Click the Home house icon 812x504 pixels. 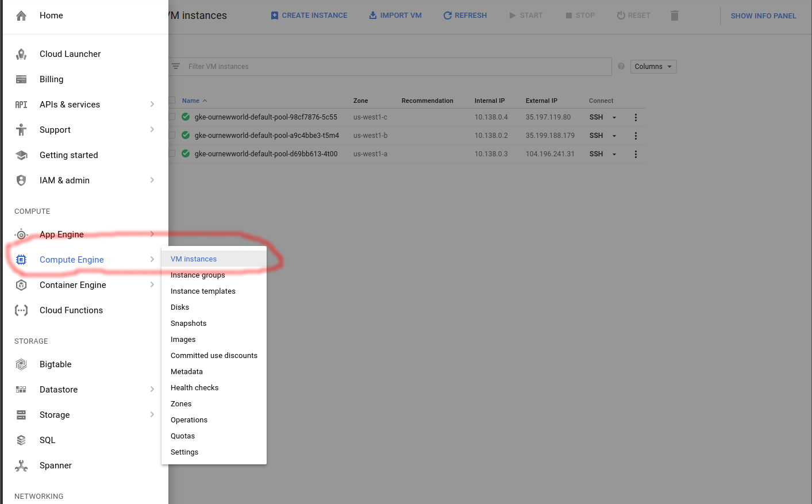(x=21, y=16)
